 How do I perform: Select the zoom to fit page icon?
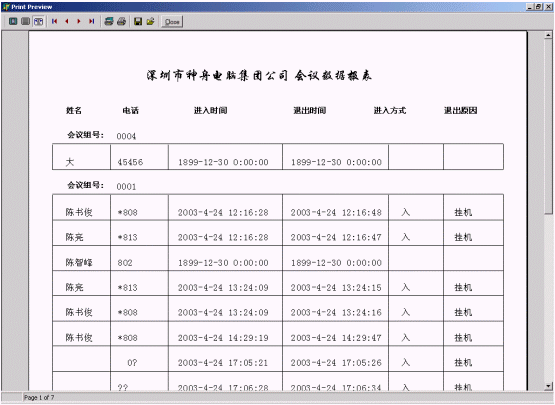pyautogui.click(x=13, y=21)
